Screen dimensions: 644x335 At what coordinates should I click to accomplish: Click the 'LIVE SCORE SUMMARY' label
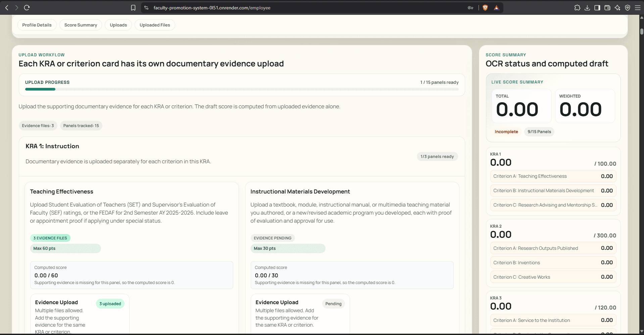coord(517,82)
